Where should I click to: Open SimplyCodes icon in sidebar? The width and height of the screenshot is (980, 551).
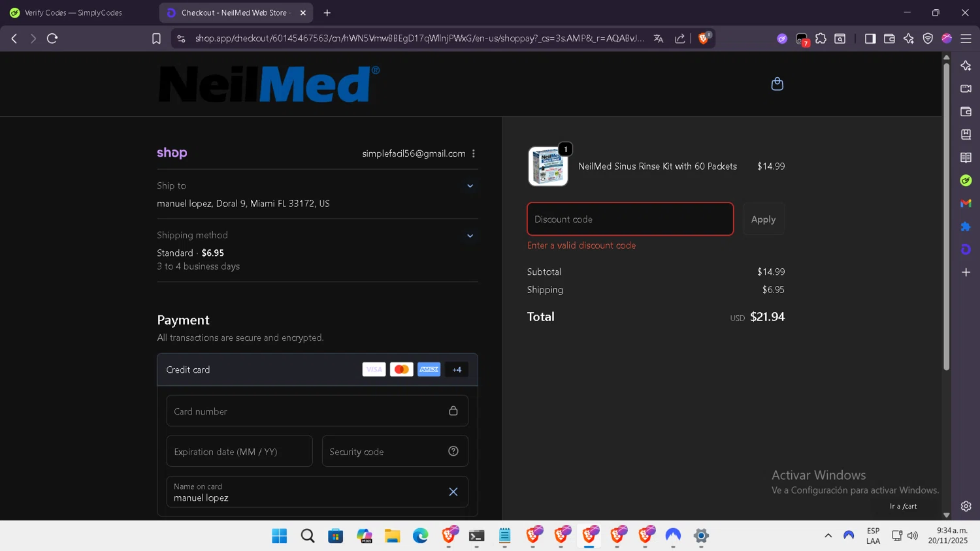(966, 180)
